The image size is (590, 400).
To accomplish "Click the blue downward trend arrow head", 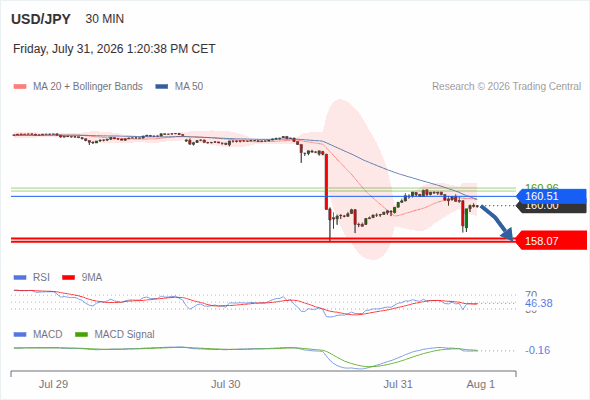I will point(508,234).
